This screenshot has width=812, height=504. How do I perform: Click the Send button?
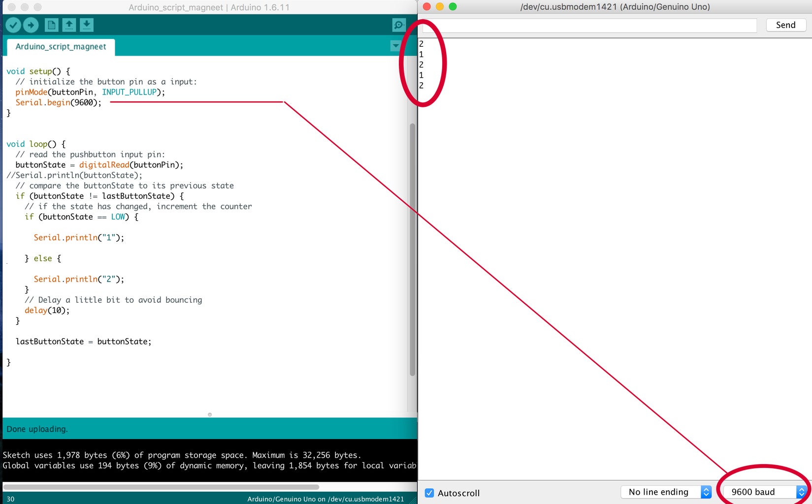coord(785,25)
